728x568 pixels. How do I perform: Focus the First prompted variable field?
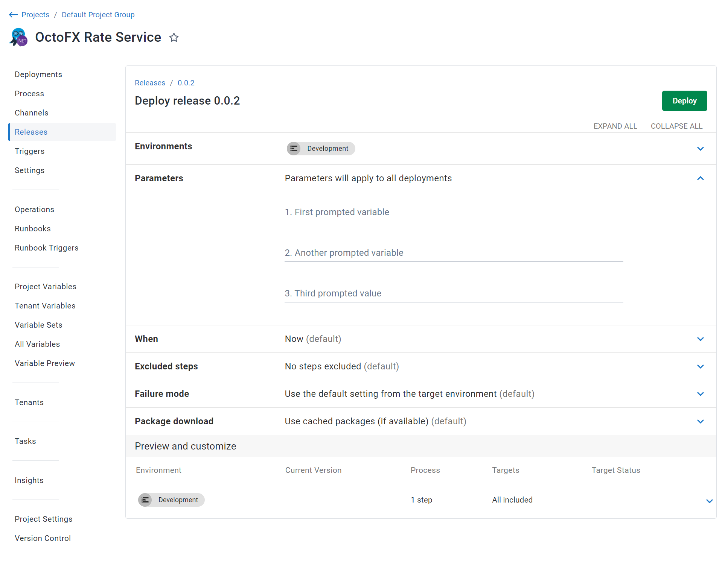point(454,213)
